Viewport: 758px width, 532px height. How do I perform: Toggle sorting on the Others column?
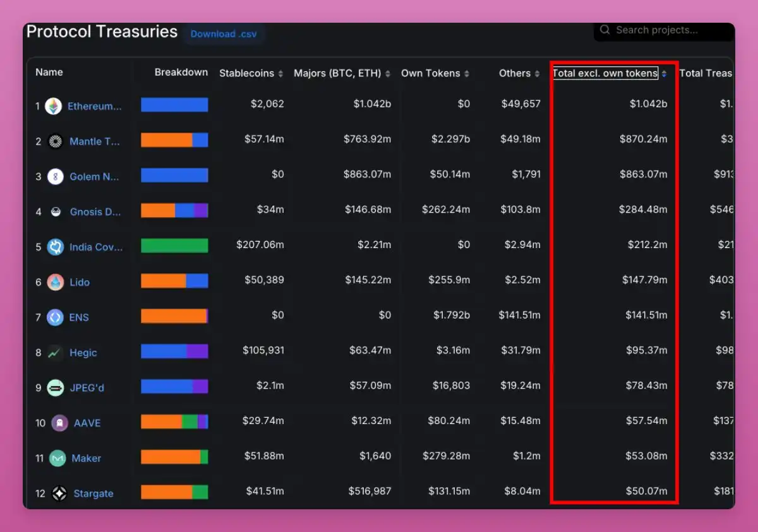pyautogui.click(x=536, y=73)
